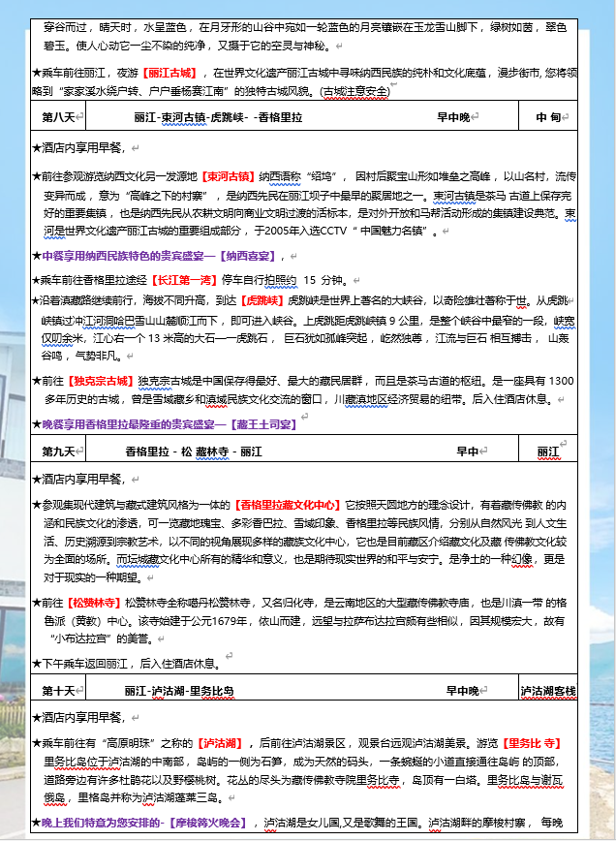Screen dimensions: 616x841
Task: Click the purple 【摩梭篝火晚会】 text
Action: 207,823
